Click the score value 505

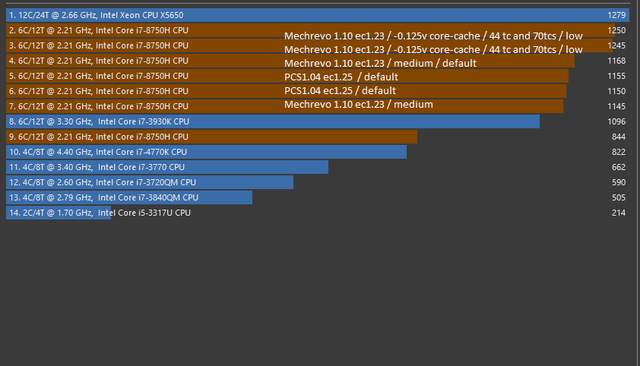[618, 197]
